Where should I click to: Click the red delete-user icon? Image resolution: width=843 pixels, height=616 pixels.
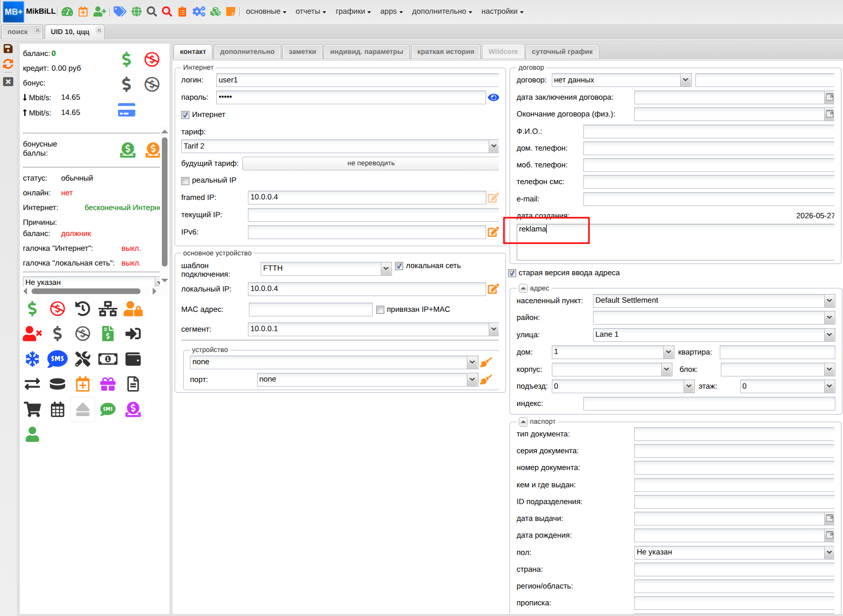click(x=32, y=334)
